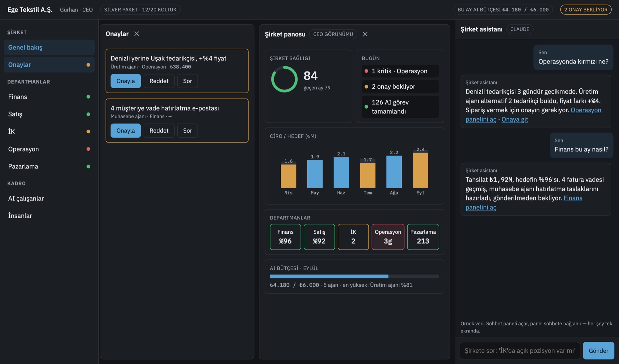Open AI çalışanlar in sidebar
619x364 pixels.
(x=49, y=198)
